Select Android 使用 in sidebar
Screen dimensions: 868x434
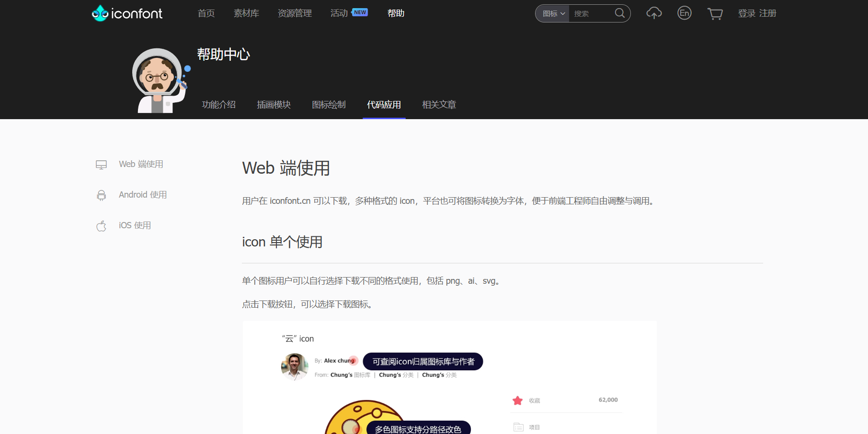(143, 195)
